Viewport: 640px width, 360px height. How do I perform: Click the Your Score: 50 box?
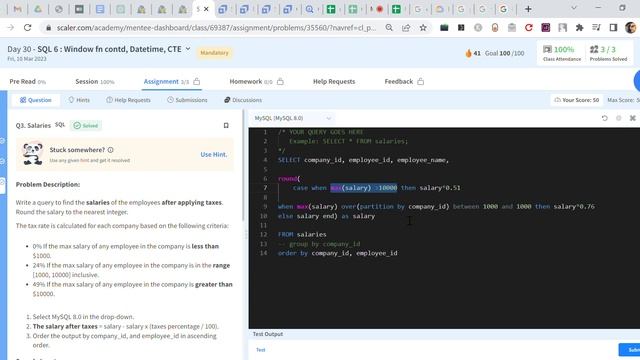[x=576, y=100]
